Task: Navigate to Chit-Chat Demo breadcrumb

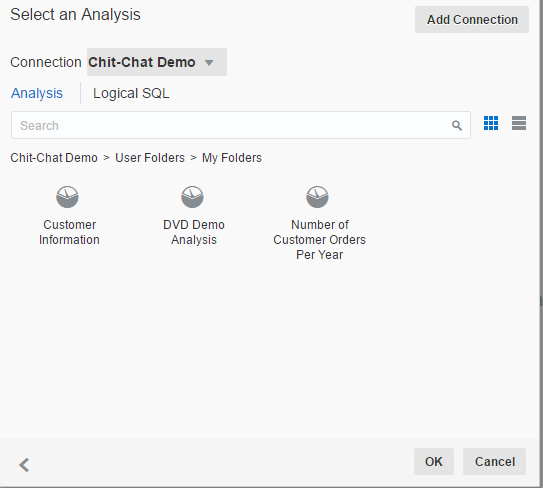Action: pos(54,158)
